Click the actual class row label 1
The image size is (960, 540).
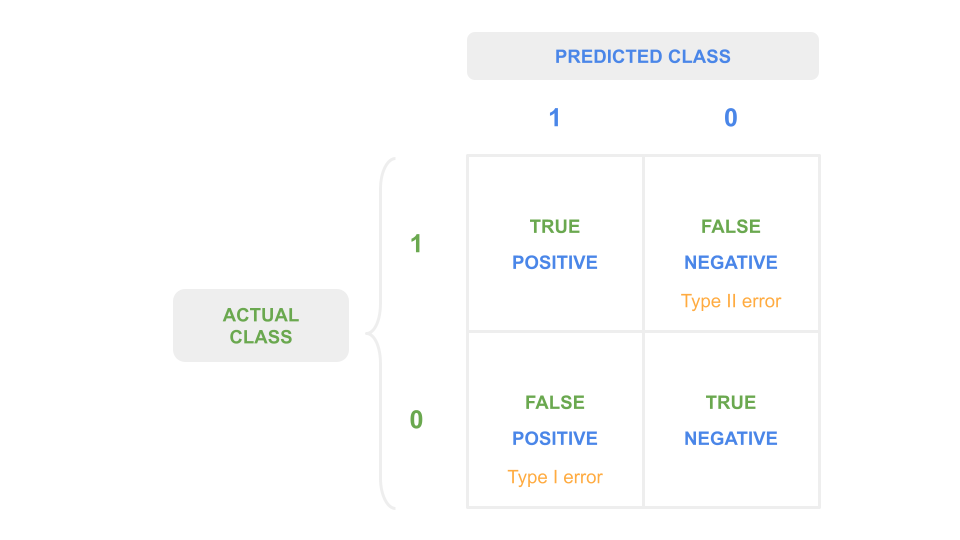[416, 244]
